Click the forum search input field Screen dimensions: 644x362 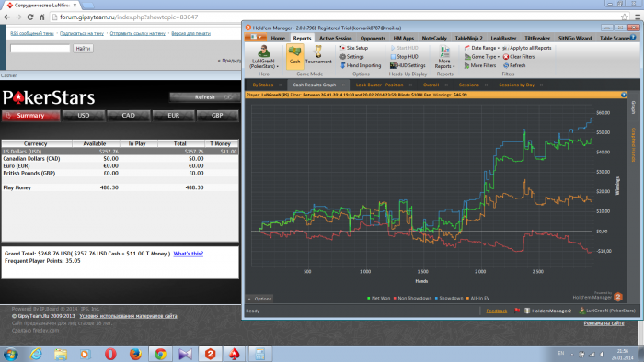tap(40, 49)
